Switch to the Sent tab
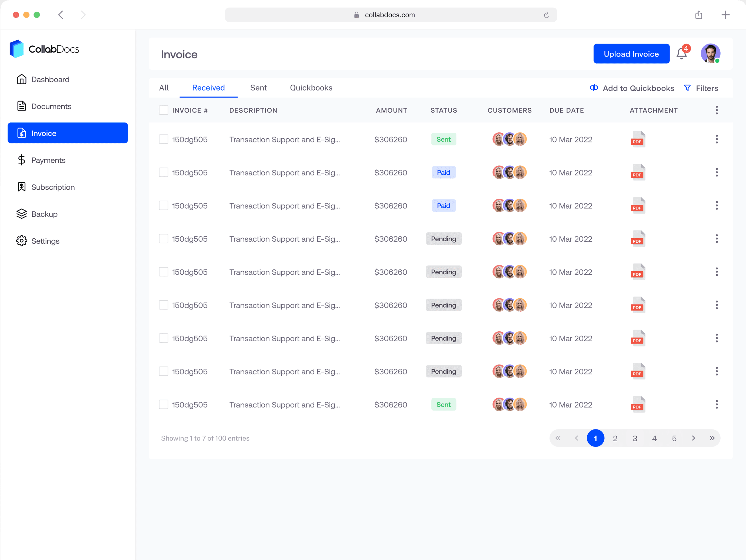The height and width of the screenshot is (560, 746). 258,88
